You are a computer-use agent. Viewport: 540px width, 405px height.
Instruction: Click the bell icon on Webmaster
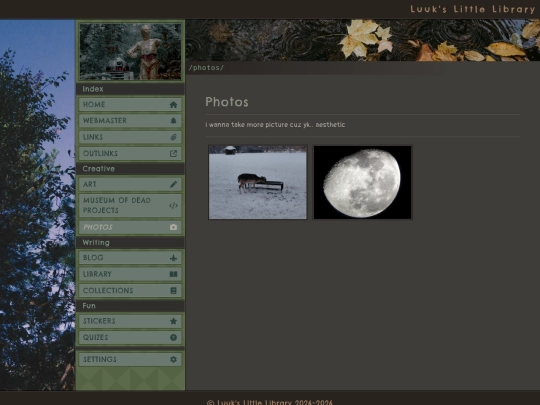tap(173, 121)
